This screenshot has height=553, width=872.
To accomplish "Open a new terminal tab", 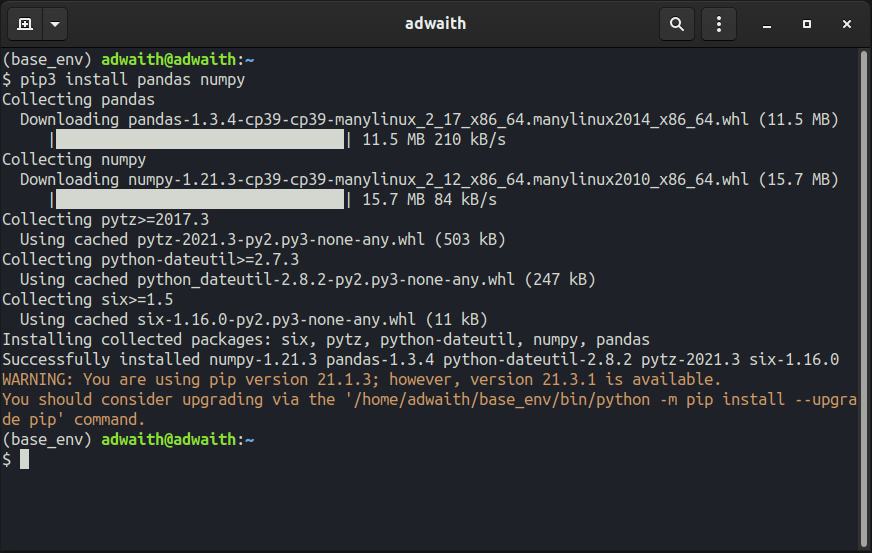I will tap(25, 24).
